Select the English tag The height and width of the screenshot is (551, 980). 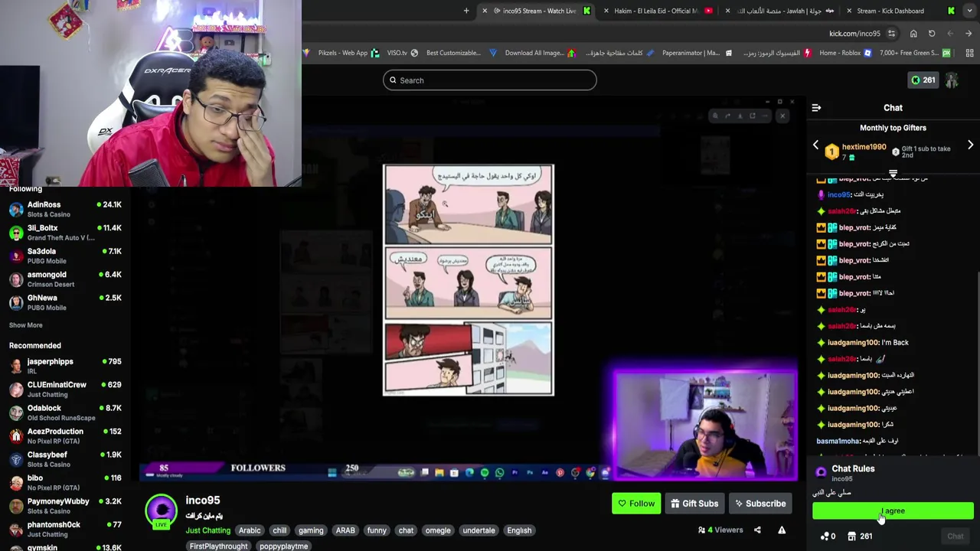point(519,530)
